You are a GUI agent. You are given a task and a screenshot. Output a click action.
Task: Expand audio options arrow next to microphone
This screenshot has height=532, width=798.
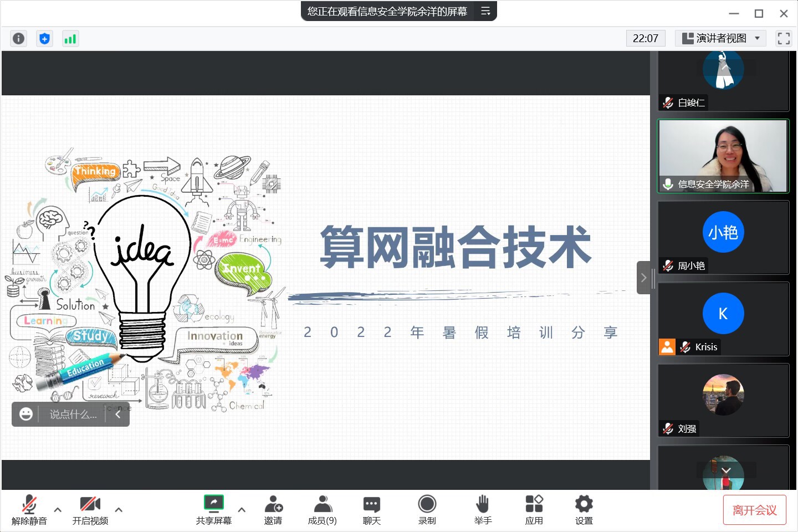pyautogui.click(x=58, y=510)
